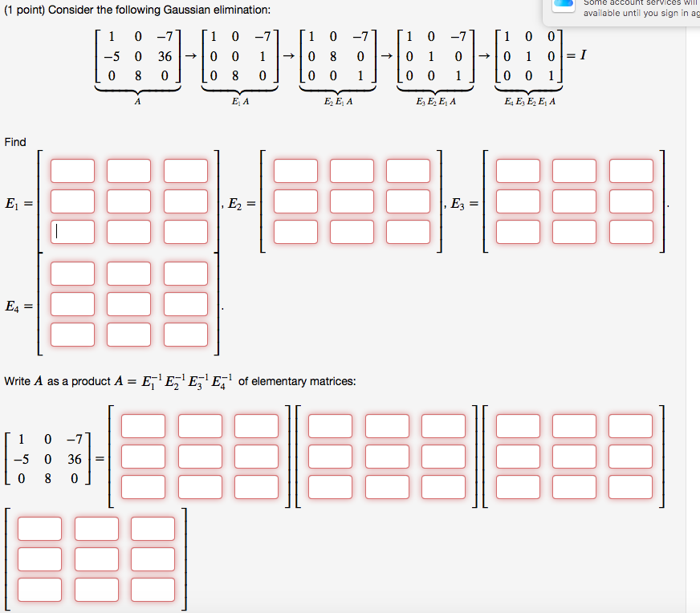Select E2 row 3 column 1 entry field

[295, 232]
